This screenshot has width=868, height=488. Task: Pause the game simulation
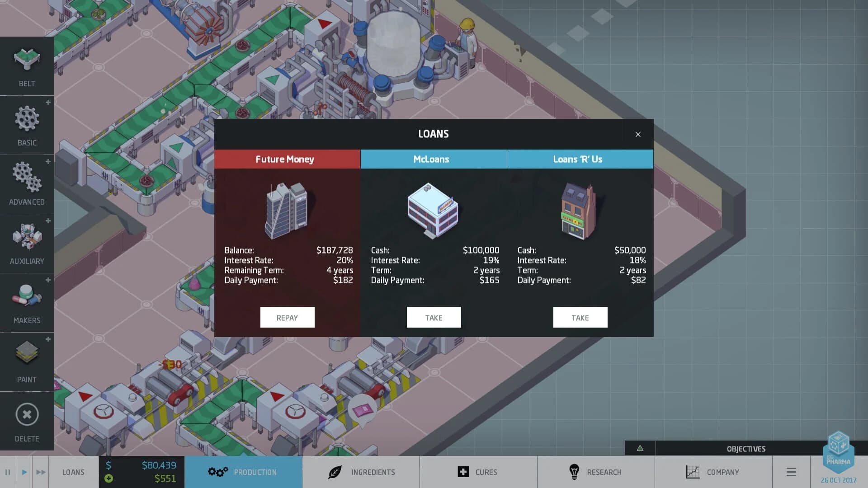pos(8,472)
